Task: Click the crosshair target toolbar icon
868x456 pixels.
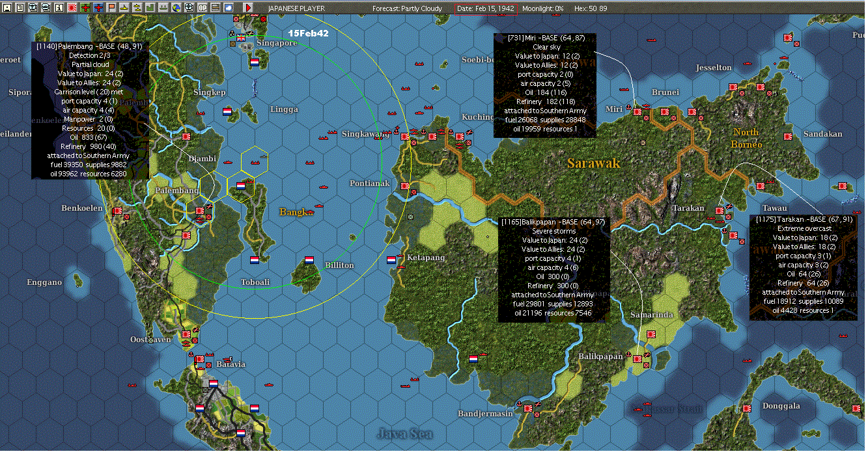Action: tap(189, 8)
